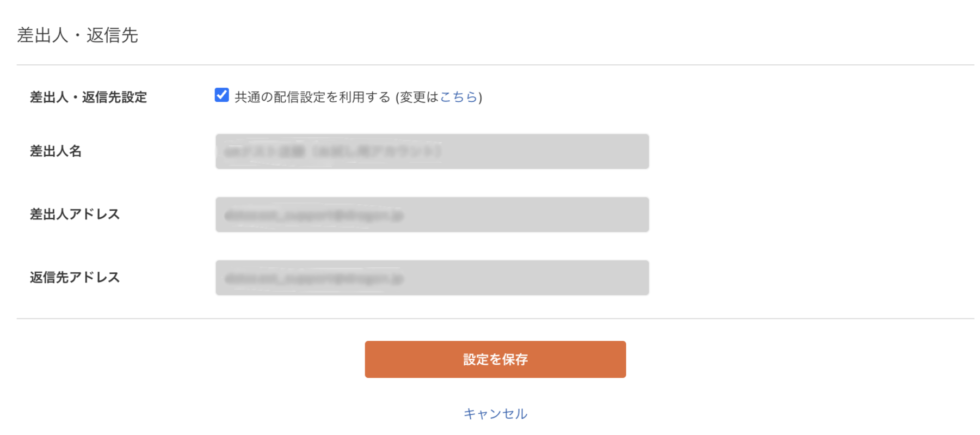Click the 返信先アドレス row label
This screenshot has width=980, height=435.
tap(76, 277)
